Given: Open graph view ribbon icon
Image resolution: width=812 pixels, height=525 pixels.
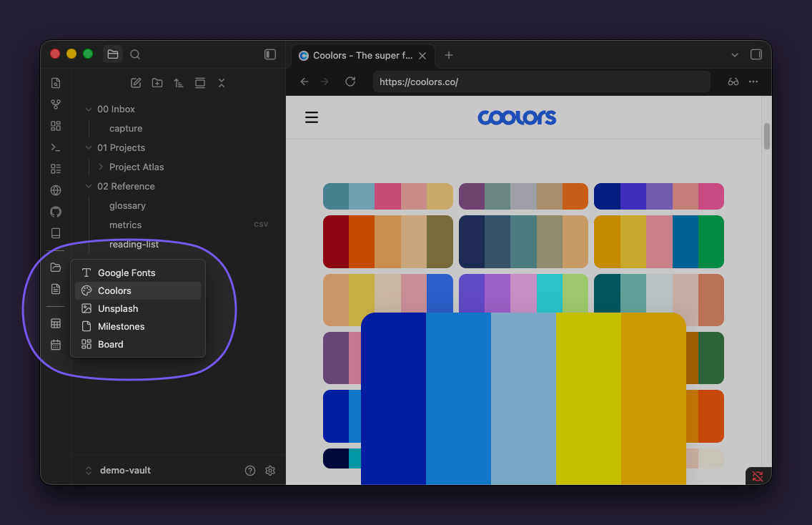Looking at the screenshot, I should (x=56, y=104).
